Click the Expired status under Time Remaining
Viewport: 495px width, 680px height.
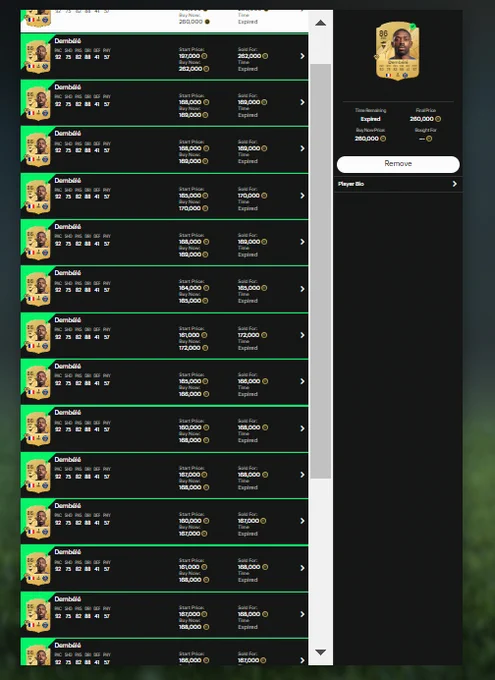[x=370, y=119]
